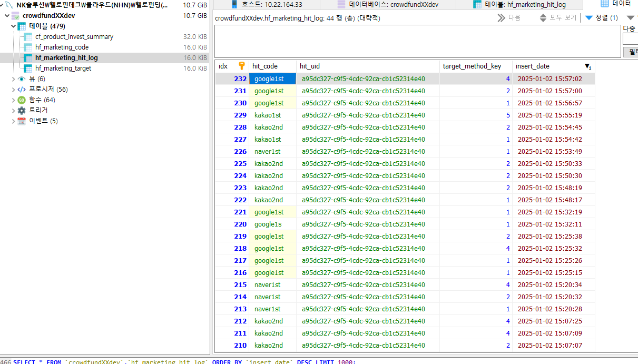This screenshot has width=638, height=364.
Task: Click the primary key icon in idx header
Action: point(242,66)
